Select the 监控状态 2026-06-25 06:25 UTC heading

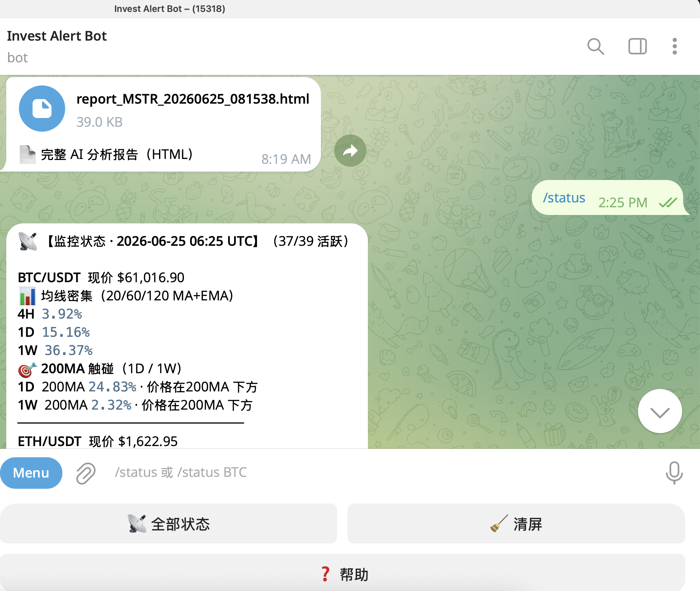click(153, 241)
